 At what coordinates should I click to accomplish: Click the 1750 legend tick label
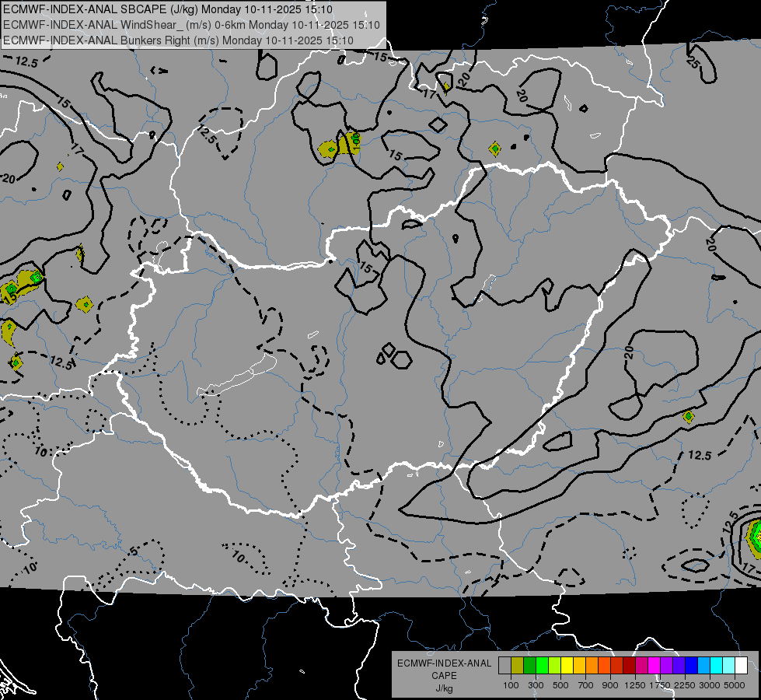tap(660, 685)
